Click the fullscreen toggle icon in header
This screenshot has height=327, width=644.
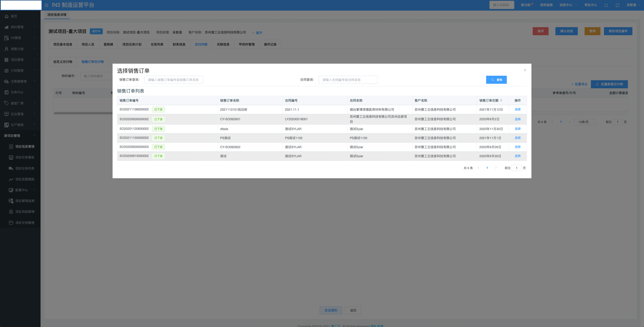click(606, 5)
